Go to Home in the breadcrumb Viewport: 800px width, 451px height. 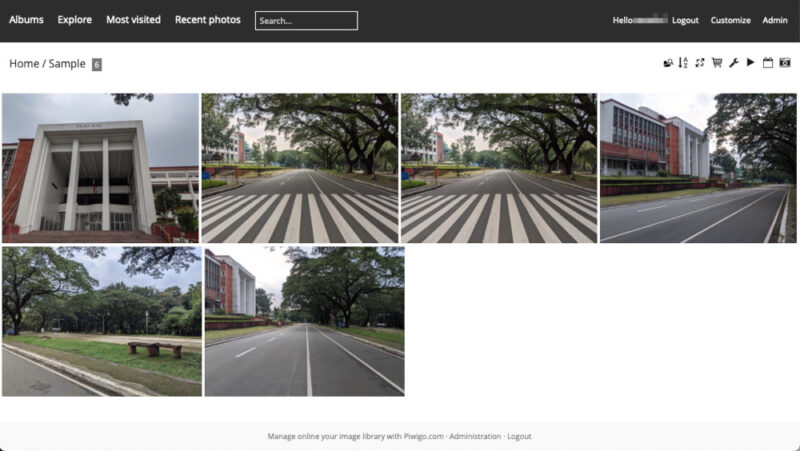click(x=24, y=64)
